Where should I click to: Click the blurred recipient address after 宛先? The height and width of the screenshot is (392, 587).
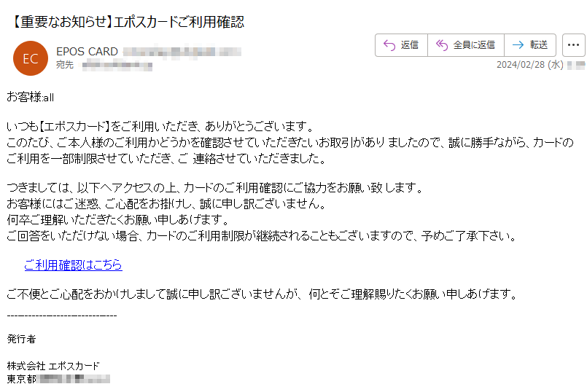(117, 66)
